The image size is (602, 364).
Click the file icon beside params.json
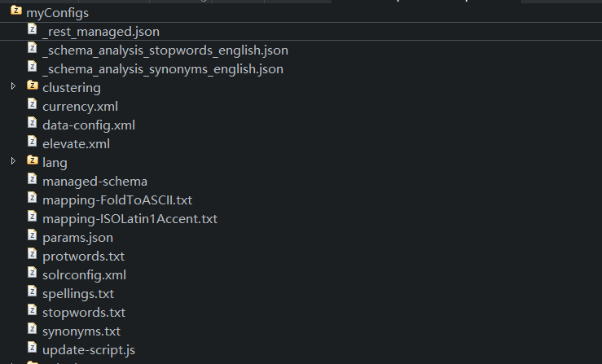pos(33,235)
